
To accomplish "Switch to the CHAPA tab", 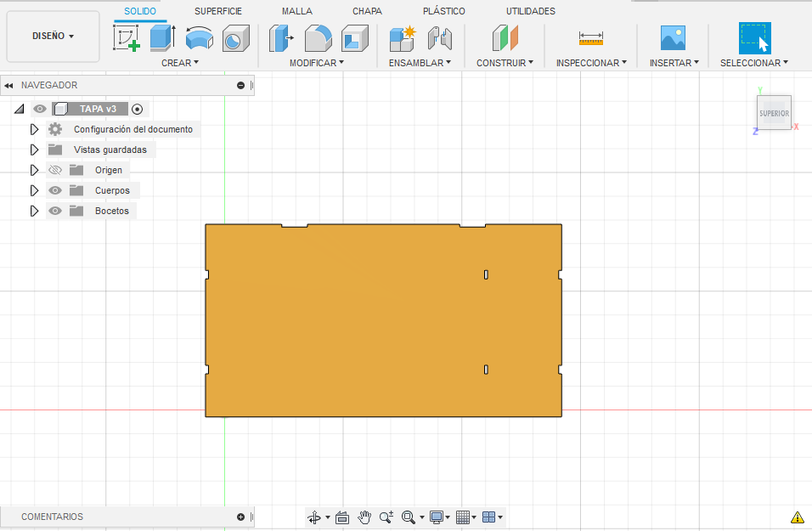I will [x=367, y=11].
